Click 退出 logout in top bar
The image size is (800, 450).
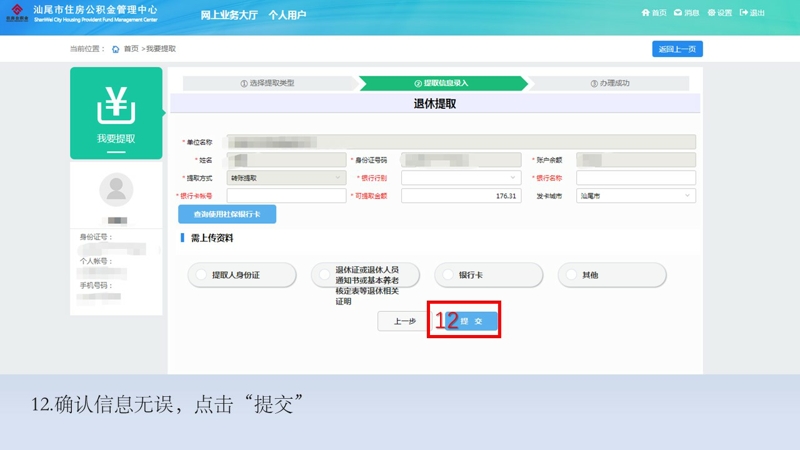click(x=744, y=13)
